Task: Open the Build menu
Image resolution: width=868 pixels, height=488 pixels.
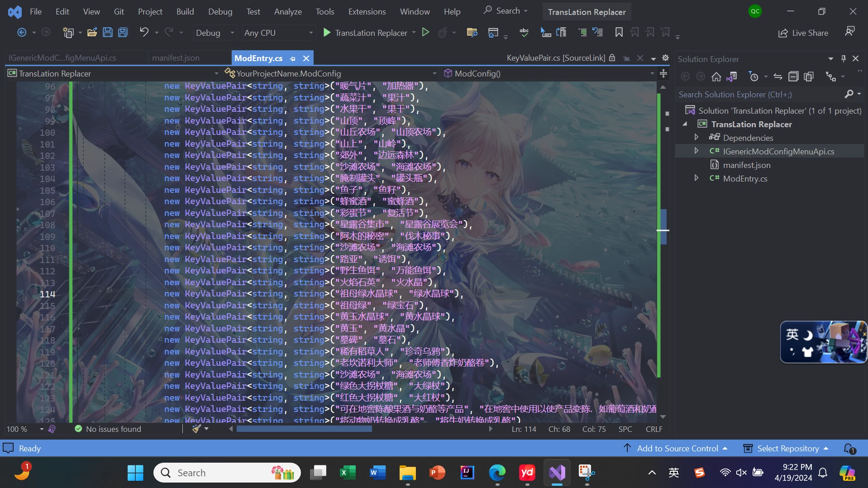Action: coord(185,12)
